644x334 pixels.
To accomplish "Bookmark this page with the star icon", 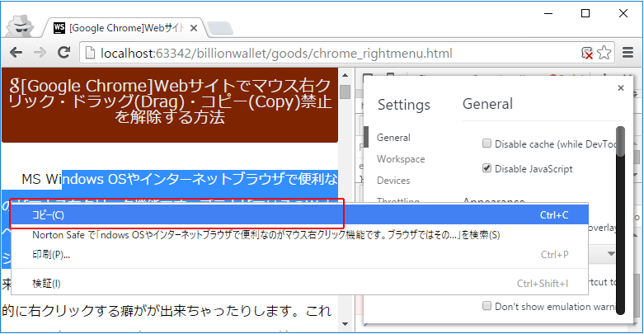I will pos(604,53).
